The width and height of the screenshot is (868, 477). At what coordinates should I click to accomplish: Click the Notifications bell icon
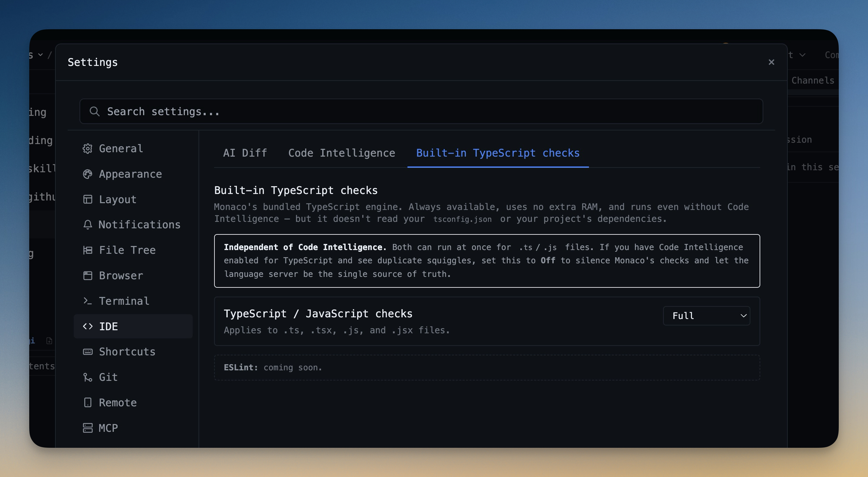87,225
